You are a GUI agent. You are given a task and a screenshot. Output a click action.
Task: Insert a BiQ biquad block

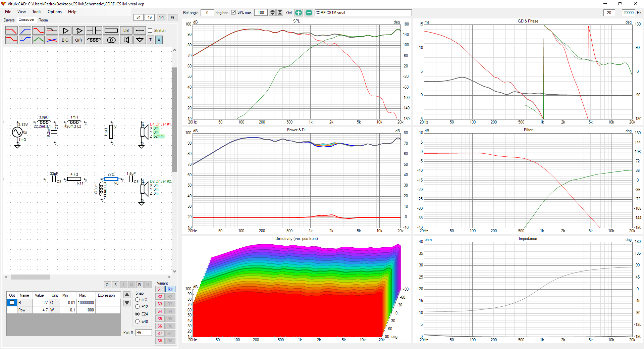(x=65, y=40)
